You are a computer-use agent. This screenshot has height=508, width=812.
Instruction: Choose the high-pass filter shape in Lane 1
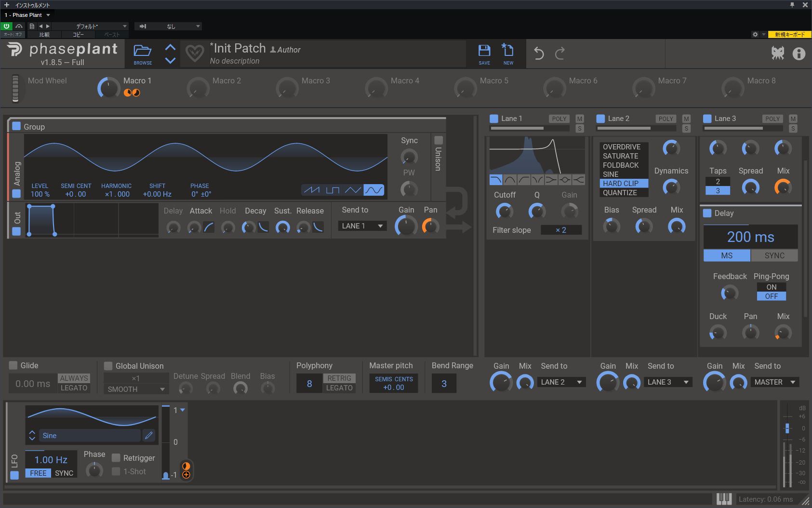point(524,180)
